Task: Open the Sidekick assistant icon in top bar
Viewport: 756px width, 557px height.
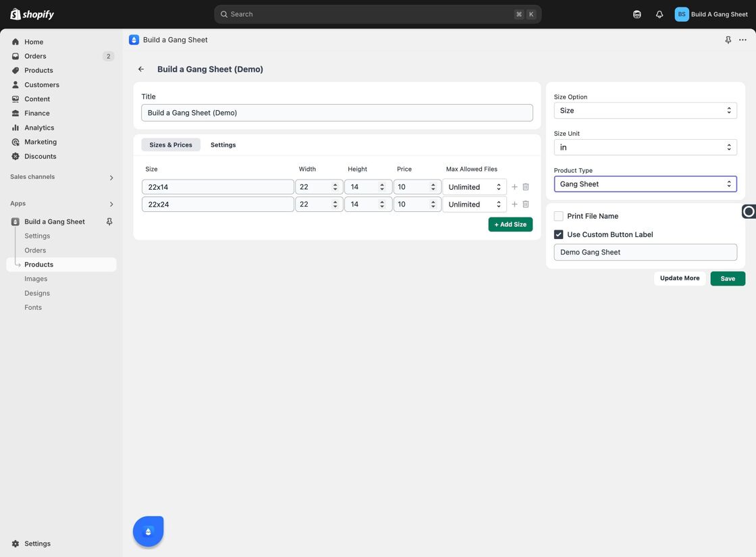Action: pyautogui.click(x=637, y=14)
